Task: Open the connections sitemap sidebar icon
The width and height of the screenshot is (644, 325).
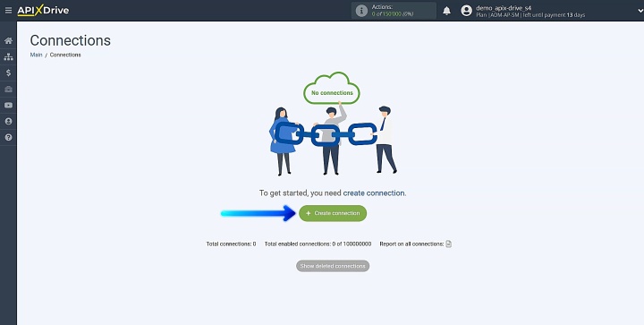Action: 8,56
